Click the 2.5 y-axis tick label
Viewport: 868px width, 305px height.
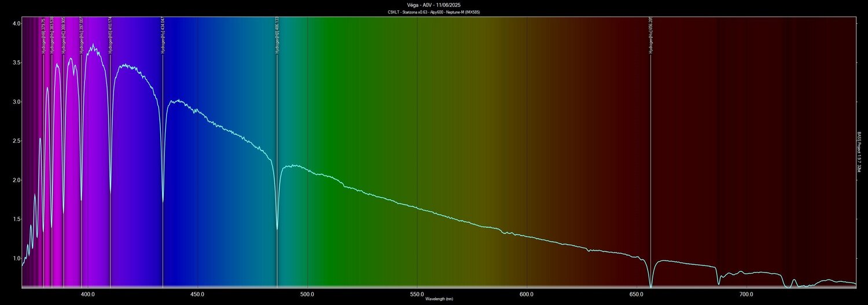click(x=17, y=141)
